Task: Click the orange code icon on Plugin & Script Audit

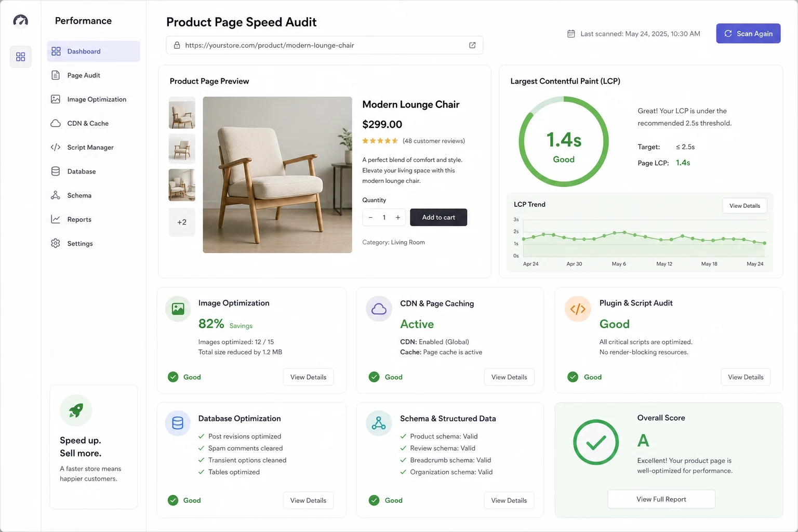Action: click(x=578, y=309)
